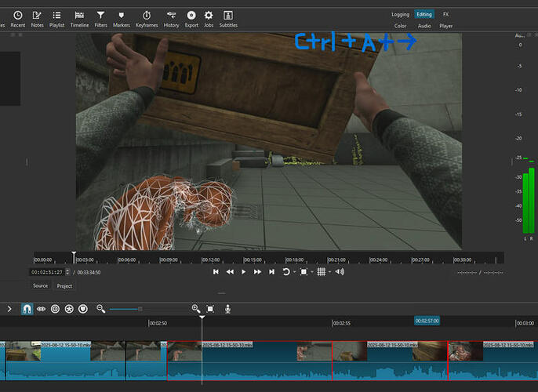
Task: Toggle scrub while dragging
Action: pyautogui.click(x=41, y=309)
